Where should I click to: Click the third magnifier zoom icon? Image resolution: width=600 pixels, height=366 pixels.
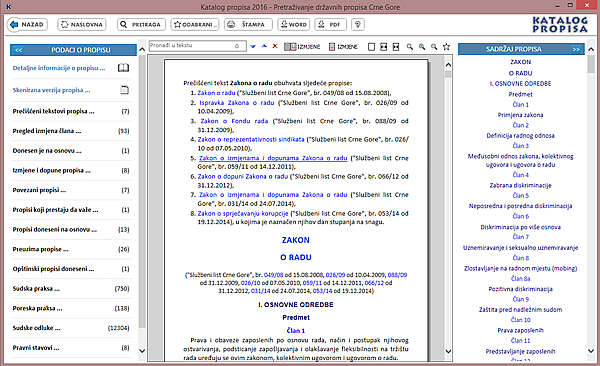434,47
